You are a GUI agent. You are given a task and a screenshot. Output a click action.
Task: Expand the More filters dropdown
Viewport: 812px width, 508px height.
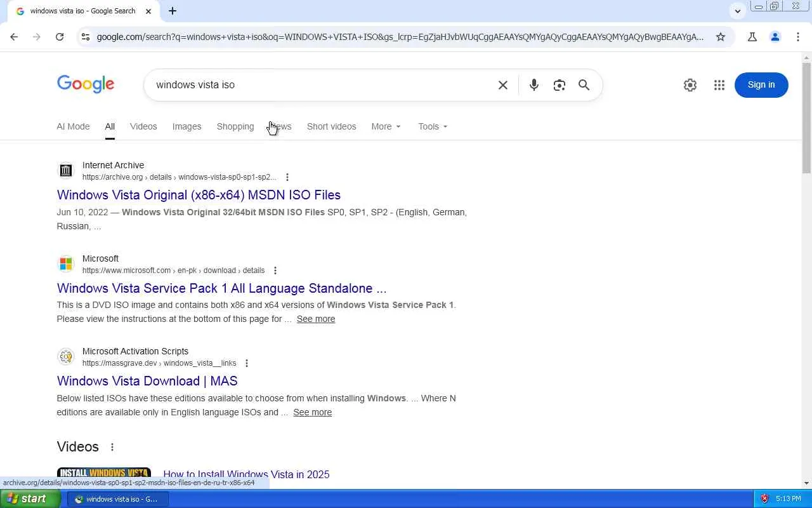coord(386,126)
